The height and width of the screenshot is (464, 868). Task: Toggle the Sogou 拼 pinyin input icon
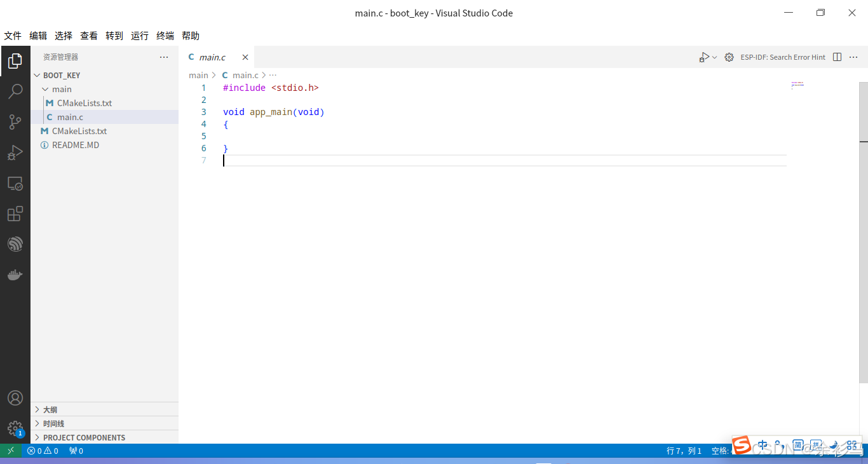click(816, 446)
